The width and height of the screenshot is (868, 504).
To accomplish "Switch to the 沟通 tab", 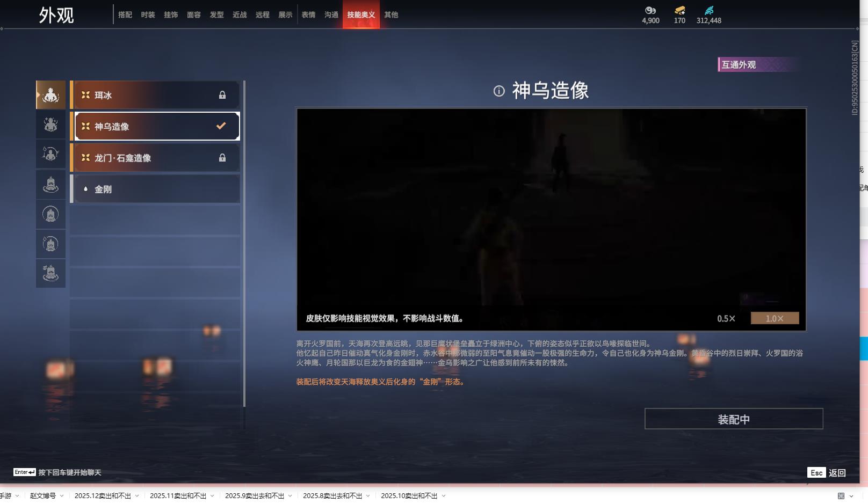I will (331, 15).
